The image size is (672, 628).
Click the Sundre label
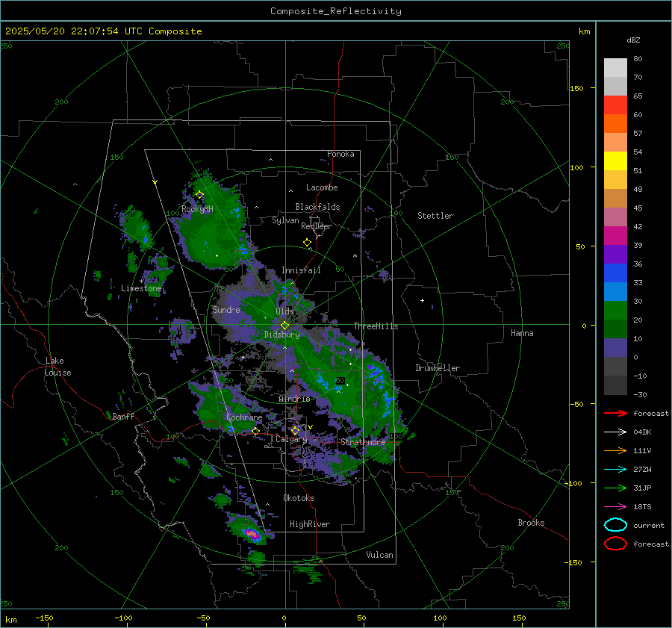(x=226, y=309)
